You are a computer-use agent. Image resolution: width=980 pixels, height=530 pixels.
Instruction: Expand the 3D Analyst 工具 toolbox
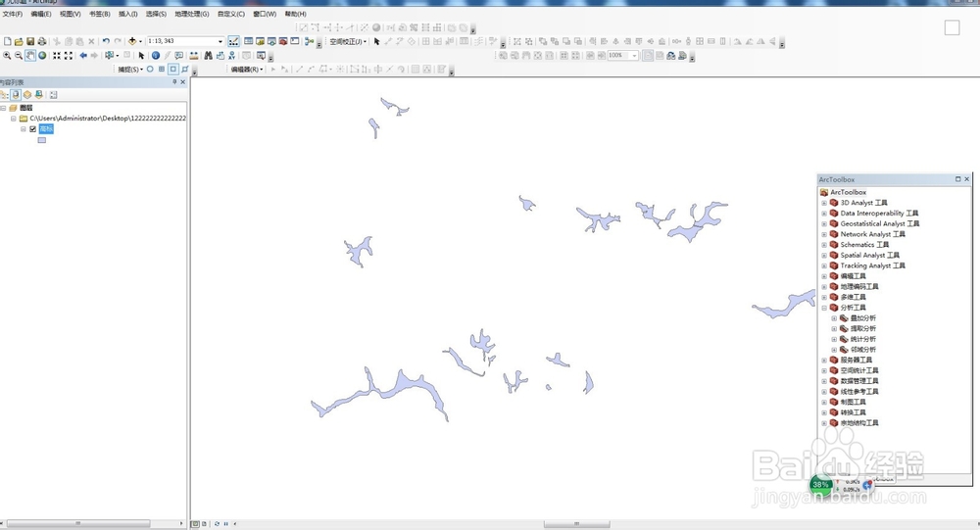(x=824, y=203)
